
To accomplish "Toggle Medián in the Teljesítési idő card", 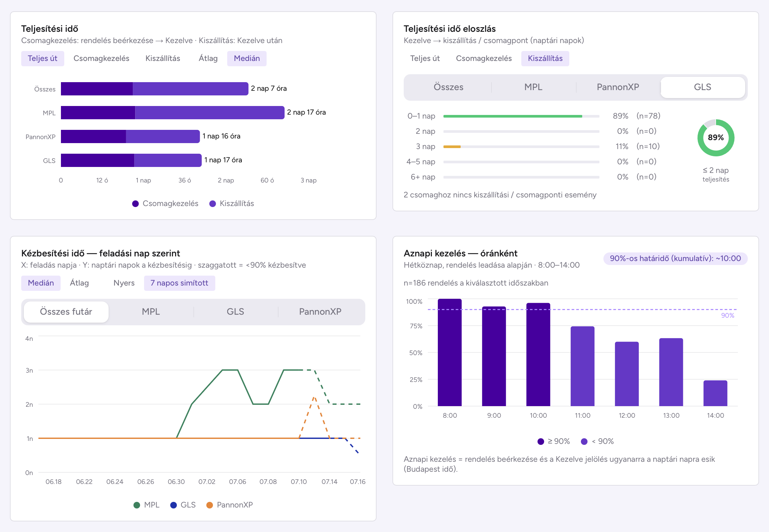I will click(246, 59).
